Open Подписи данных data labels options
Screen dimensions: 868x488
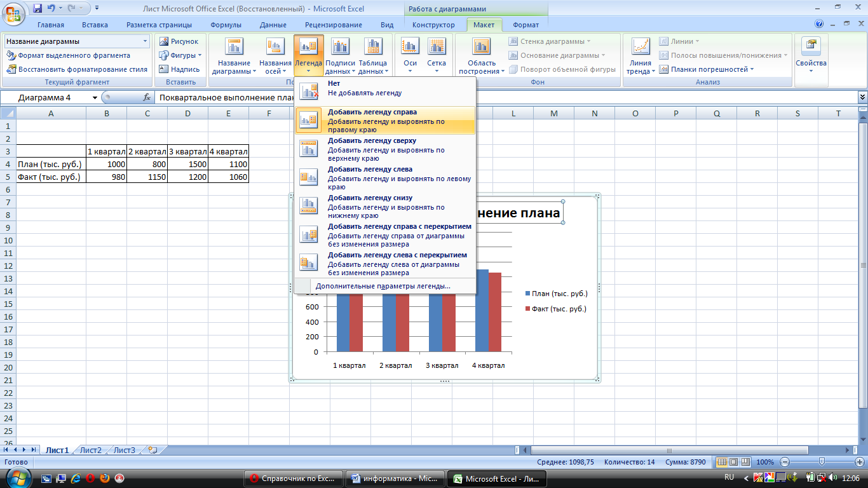(341, 56)
